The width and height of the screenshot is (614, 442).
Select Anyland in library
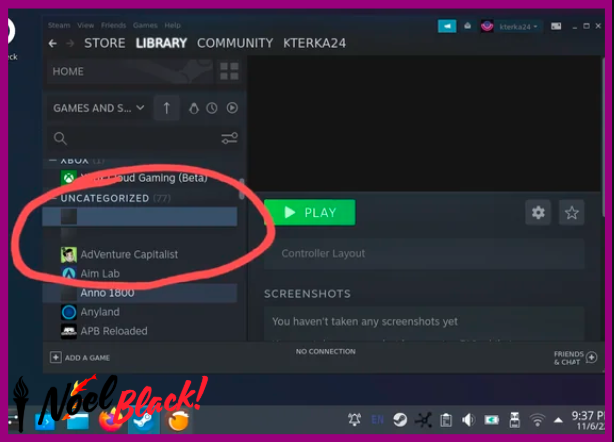(x=140, y=312)
